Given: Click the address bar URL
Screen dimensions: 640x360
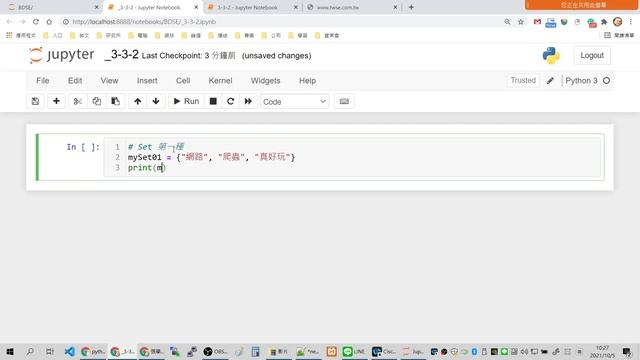Looking at the screenshot, I should 144,22.
